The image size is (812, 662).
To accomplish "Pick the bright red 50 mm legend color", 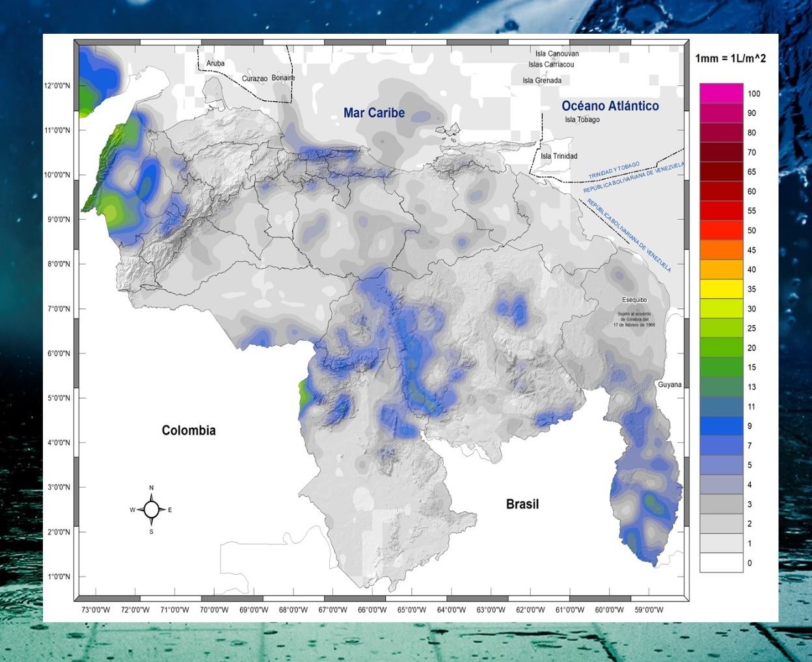I will pyautogui.click(x=721, y=230).
